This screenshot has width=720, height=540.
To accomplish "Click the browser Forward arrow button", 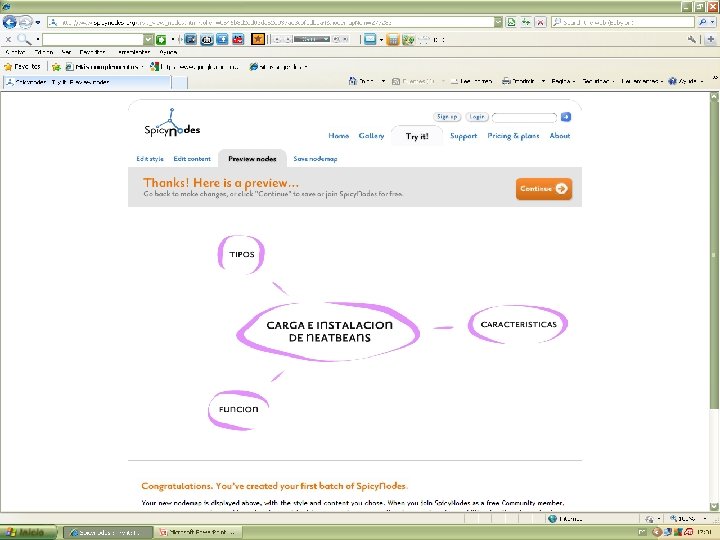I will tap(25, 22).
